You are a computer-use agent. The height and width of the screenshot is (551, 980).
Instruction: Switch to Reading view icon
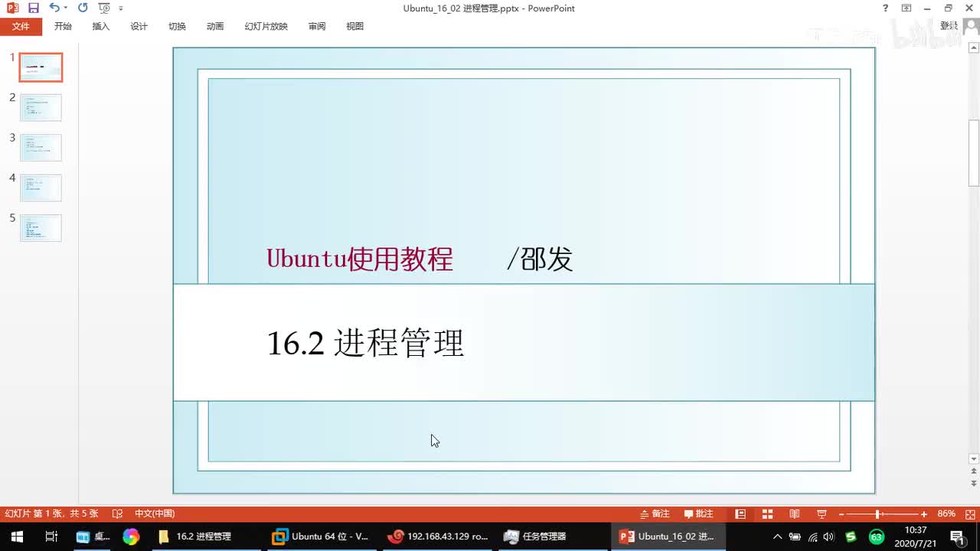(x=795, y=514)
